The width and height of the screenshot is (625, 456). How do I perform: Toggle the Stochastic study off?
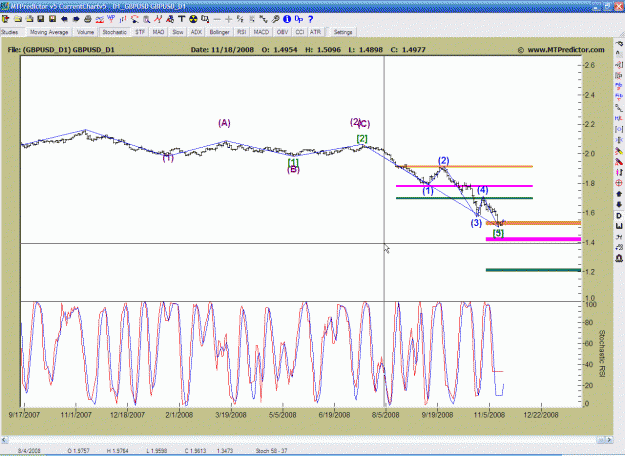(114, 32)
